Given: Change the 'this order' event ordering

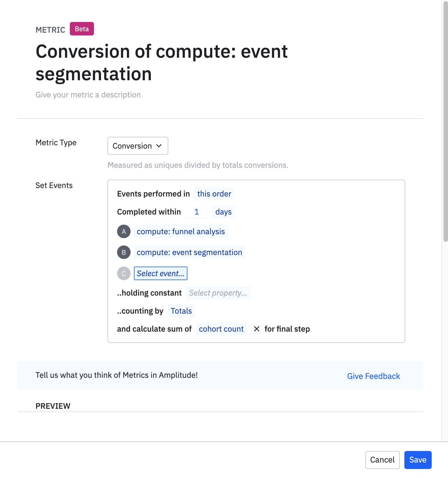Looking at the screenshot, I should click(214, 194).
